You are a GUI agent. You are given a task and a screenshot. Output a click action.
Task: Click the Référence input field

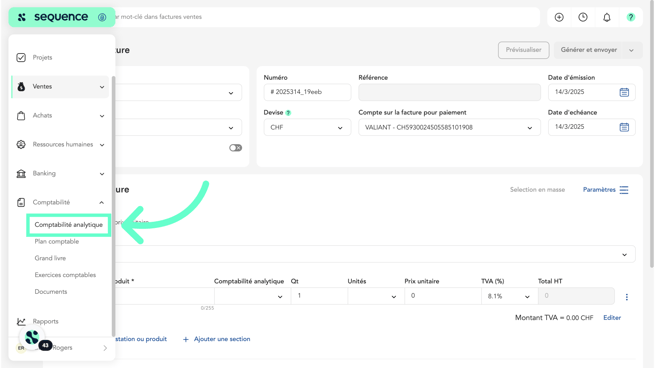(449, 92)
